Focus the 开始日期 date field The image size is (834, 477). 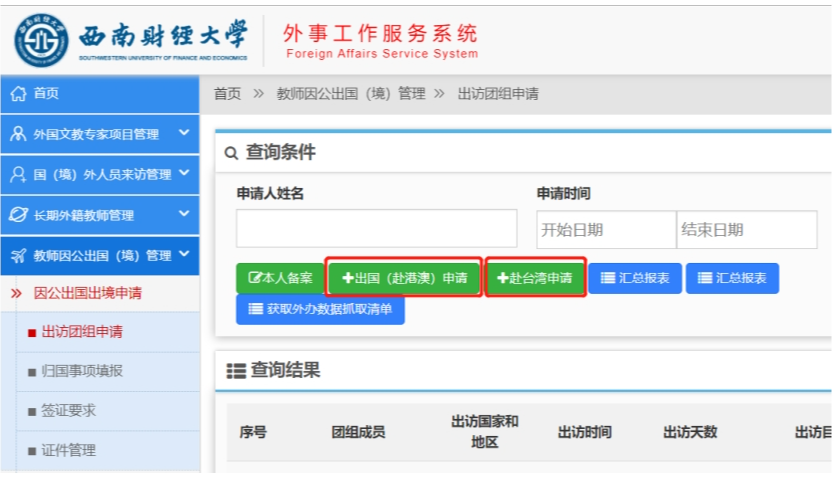pyautogui.click(x=606, y=230)
